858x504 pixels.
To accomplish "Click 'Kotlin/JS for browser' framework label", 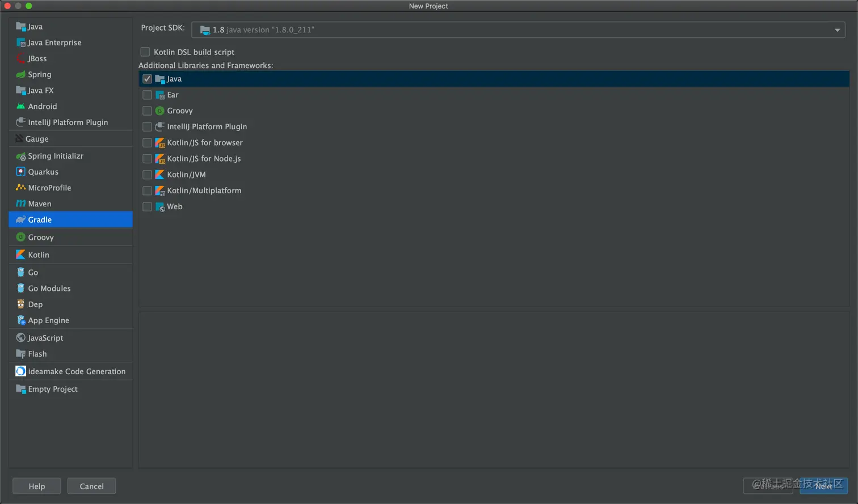I will 205,143.
